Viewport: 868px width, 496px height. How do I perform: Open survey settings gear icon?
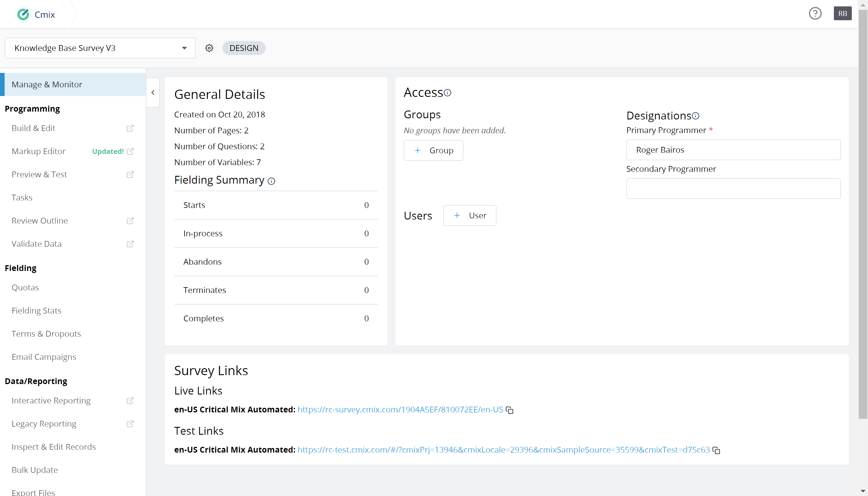click(x=209, y=48)
